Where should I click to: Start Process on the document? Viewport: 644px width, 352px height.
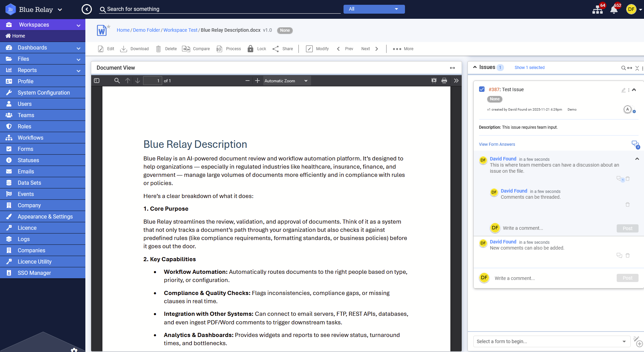[219, 49]
